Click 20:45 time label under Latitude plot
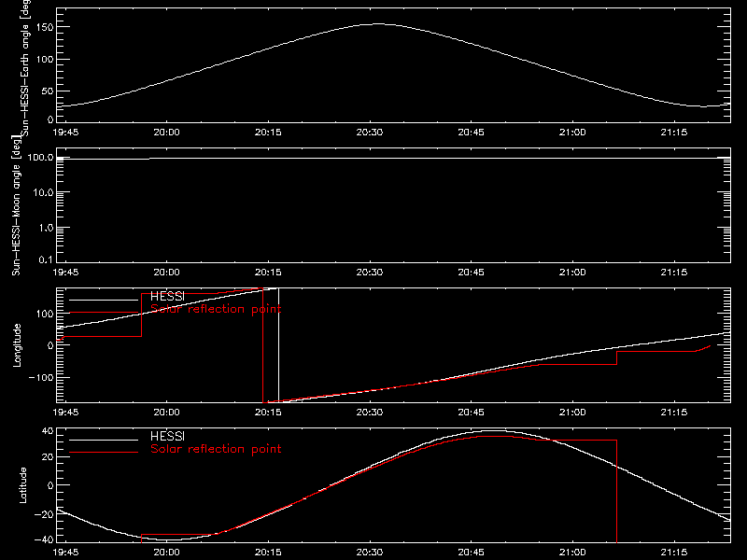This screenshot has height=560, width=747. [x=471, y=552]
